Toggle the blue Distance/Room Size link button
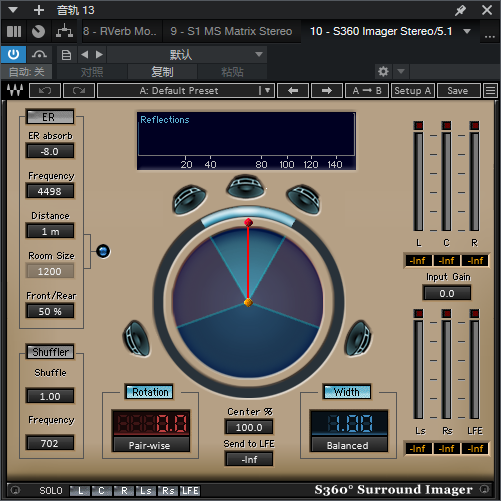This screenshot has width=501, height=501. click(x=103, y=251)
